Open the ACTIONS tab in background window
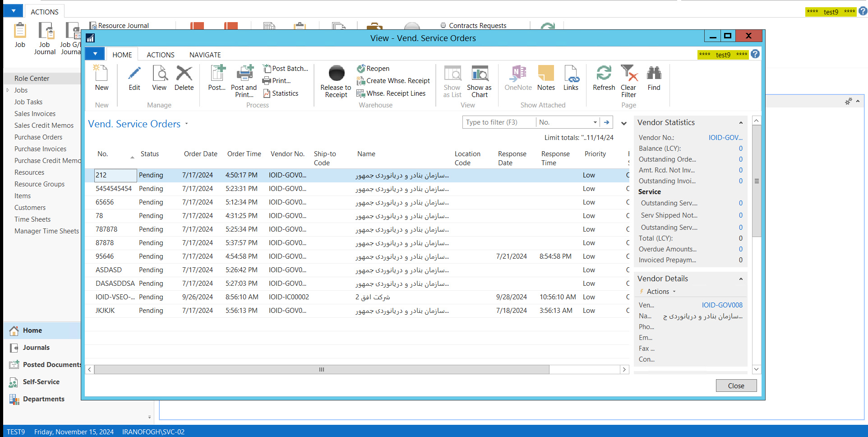This screenshot has width=868, height=437. coord(44,12)
